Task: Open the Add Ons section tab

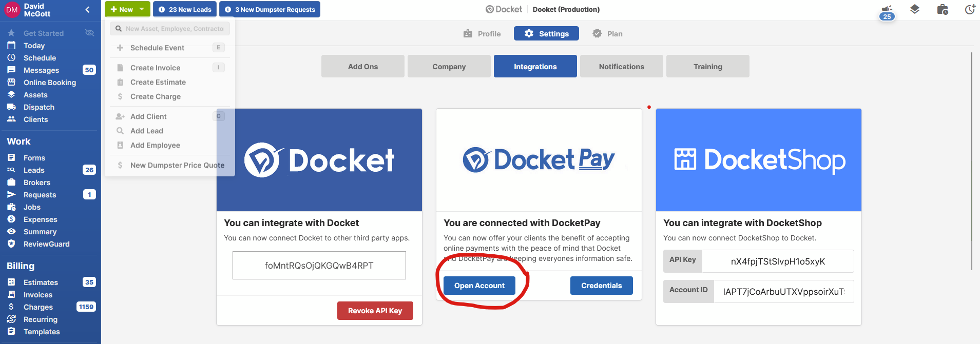Action: click(363, 66)
